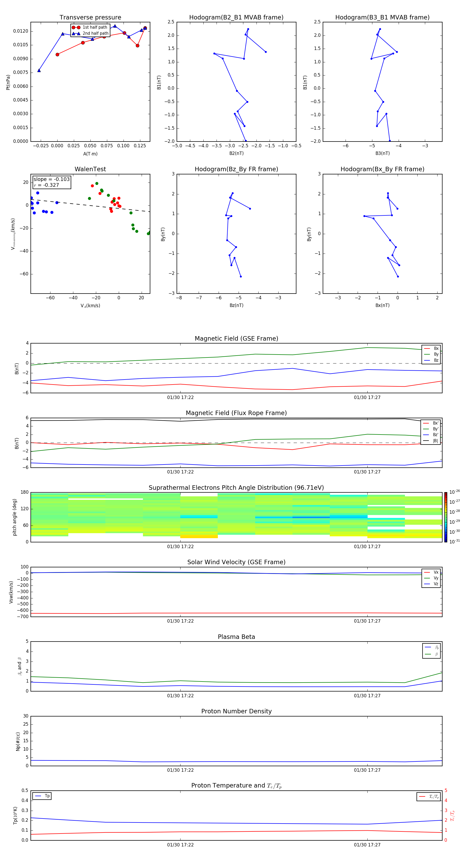Click 'pitch angle (deg)' y-axis label
Viewport: 473px width, 868px height.
[14, 517]
